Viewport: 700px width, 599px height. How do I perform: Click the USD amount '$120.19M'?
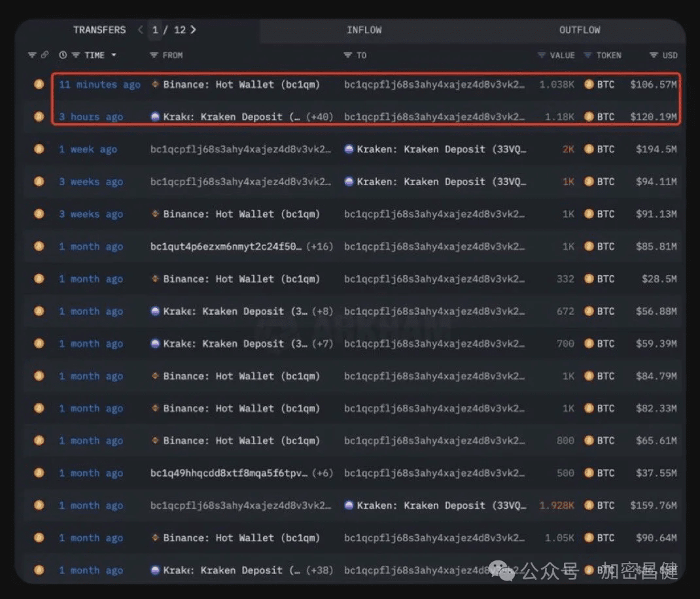653,116
